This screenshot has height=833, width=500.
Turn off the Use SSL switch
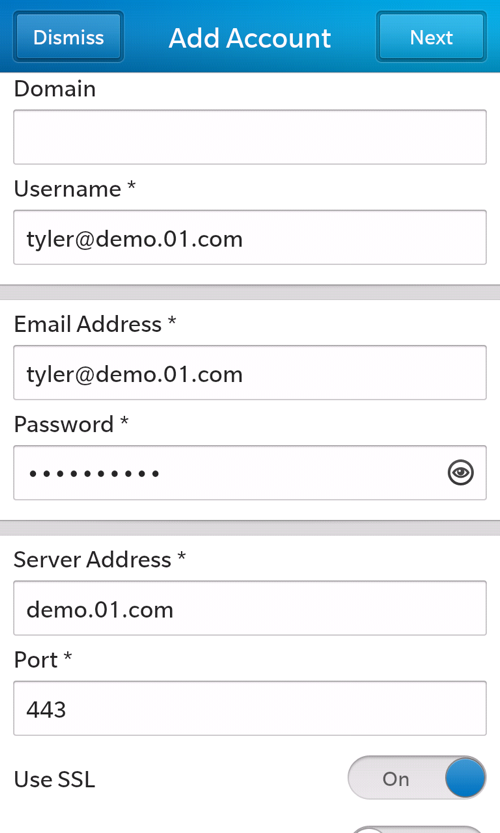tap(417, 778)
